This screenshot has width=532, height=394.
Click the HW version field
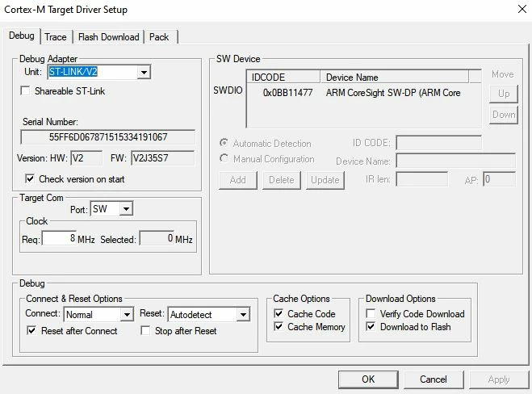(x=86, y=158)
